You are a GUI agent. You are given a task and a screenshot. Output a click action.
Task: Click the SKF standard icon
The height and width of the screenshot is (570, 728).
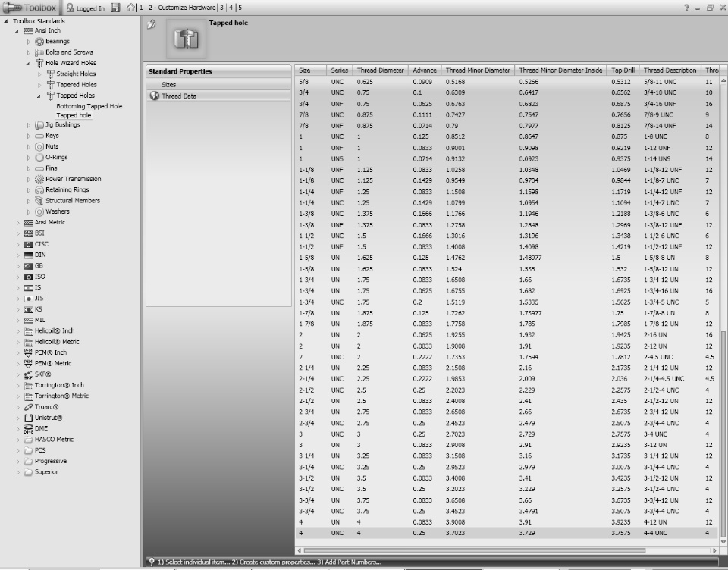(x=28, y=374)
